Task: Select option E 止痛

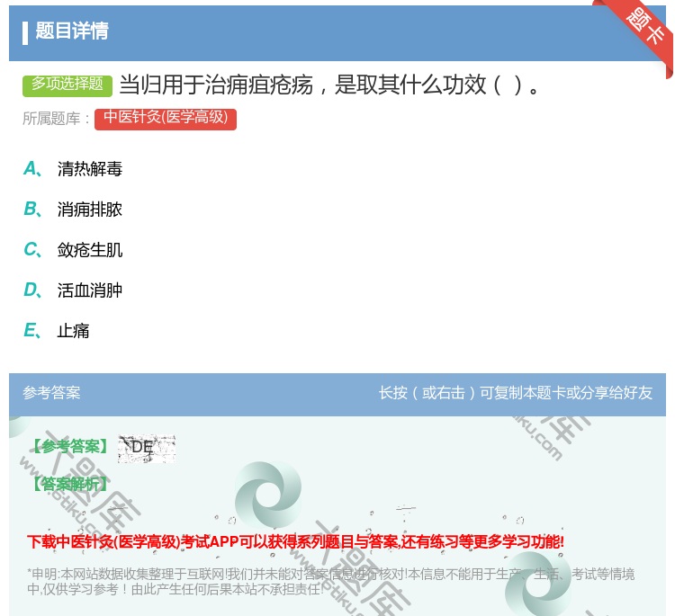Action: [56, 331]
